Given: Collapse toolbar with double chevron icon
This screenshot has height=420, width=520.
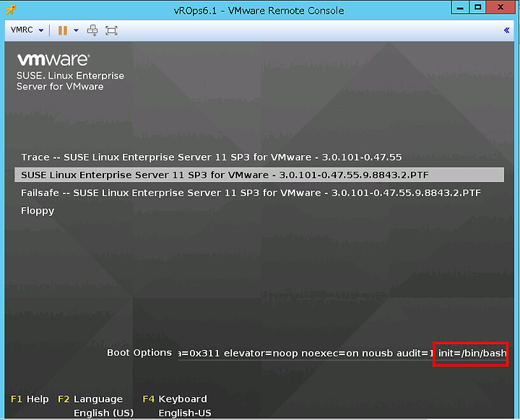Looking at the screenshot, I should [x=506, y=30].
